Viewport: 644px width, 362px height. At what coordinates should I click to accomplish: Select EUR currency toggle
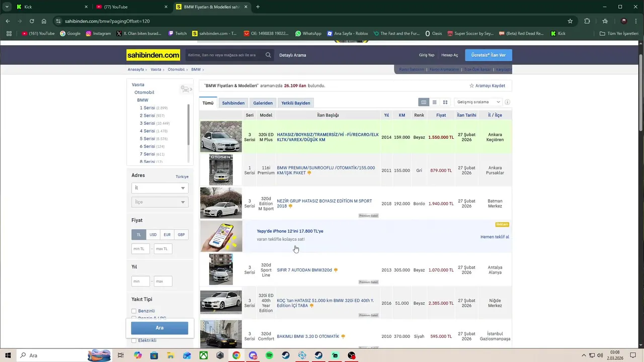pos(167,235)
